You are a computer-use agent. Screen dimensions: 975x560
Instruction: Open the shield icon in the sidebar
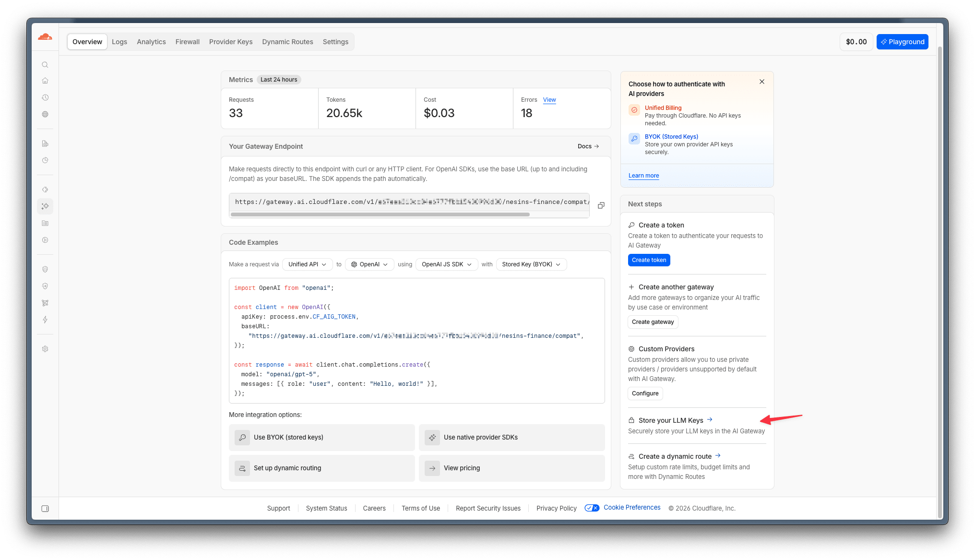pos(45,269)
